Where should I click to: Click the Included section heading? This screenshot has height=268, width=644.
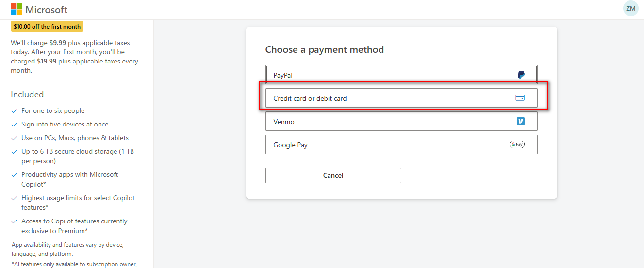[27, 95]
